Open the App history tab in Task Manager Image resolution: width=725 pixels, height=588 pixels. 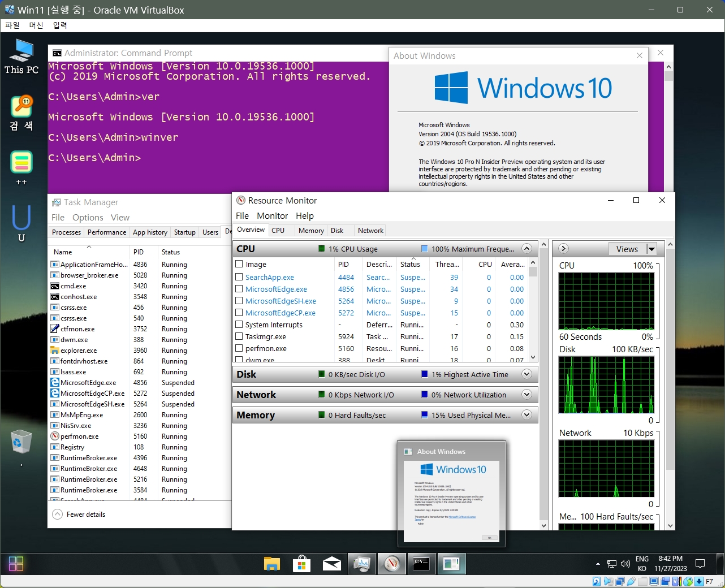(x=150, y=232)
